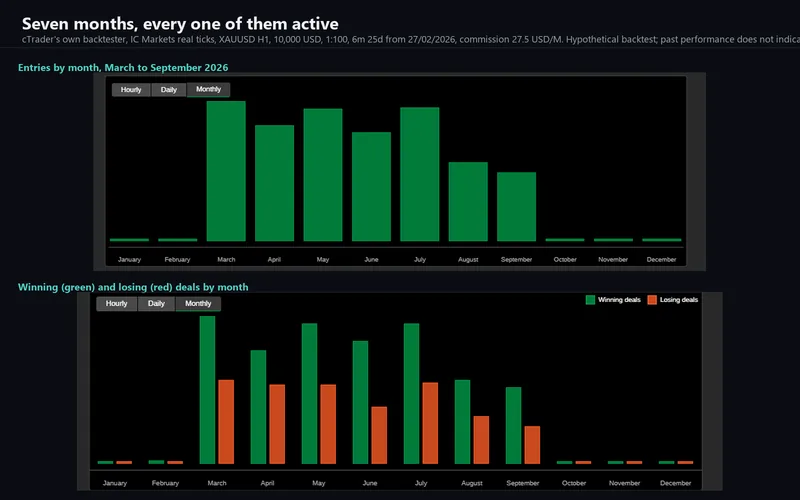This screenshot has width=800, height=500.
Task: Switch entries chart to Daily tab
Action: (169, 90)
